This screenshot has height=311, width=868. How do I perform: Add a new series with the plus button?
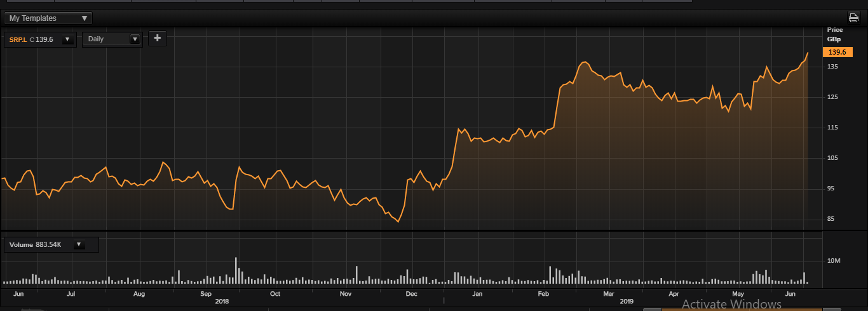(158, 39)
